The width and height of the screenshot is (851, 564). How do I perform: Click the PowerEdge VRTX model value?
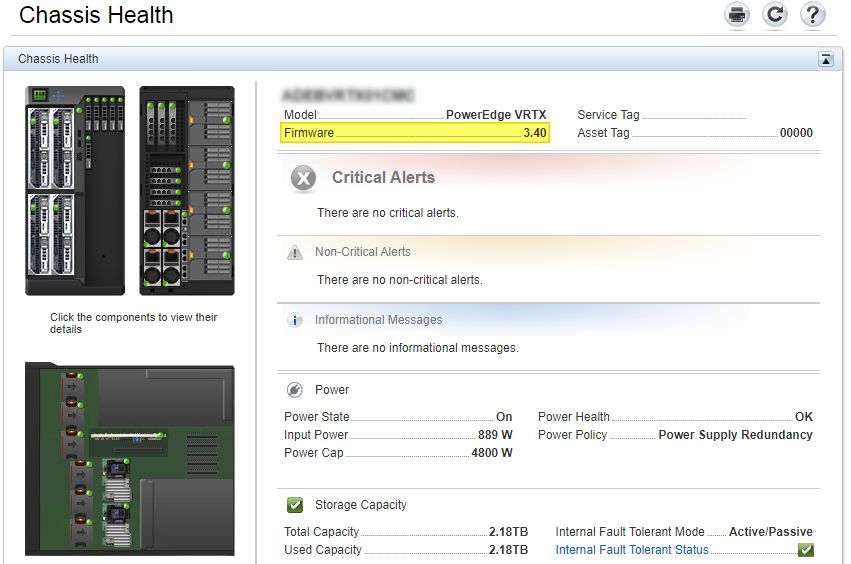496,115
